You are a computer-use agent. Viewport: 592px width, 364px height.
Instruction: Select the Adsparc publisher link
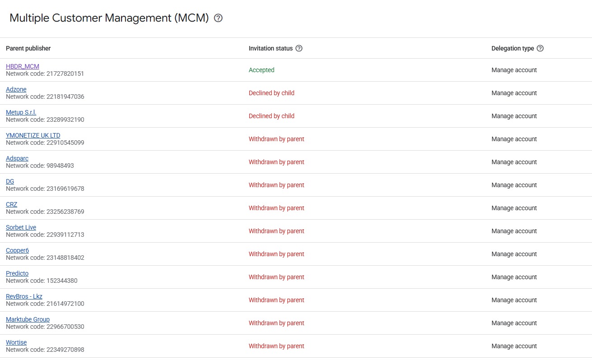(x=17, y=158)
